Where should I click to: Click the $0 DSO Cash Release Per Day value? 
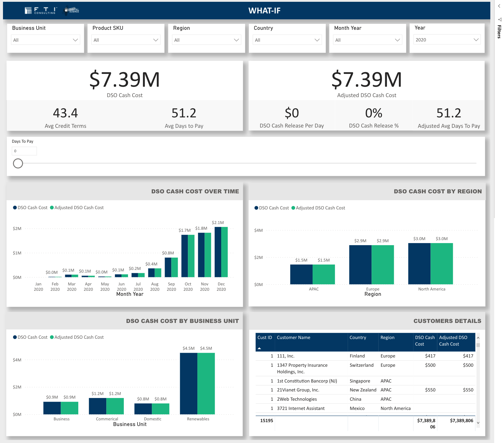pos(292,113)
